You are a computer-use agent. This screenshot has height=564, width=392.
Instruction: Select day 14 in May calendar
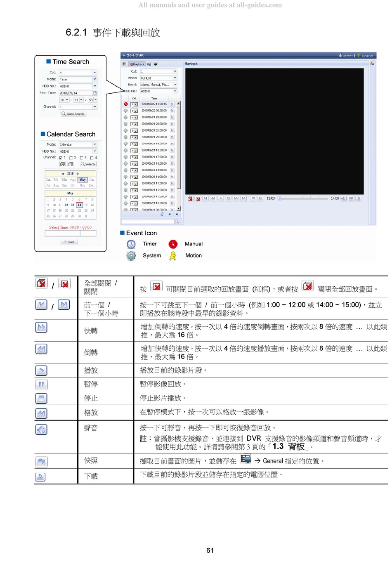pos(79,205)
